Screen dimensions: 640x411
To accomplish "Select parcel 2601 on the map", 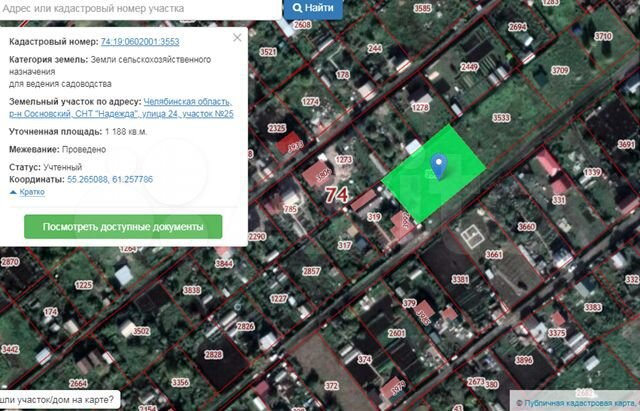I will 396,333.
